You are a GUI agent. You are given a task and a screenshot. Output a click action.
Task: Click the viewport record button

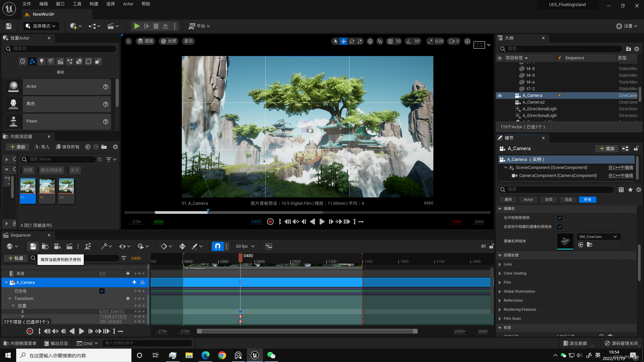(x=270, y=222)
